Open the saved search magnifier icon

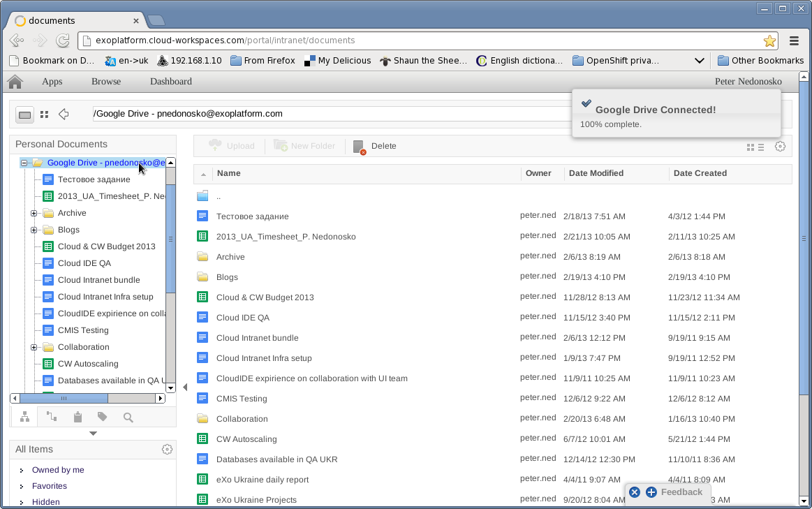[x=128, y=418]
